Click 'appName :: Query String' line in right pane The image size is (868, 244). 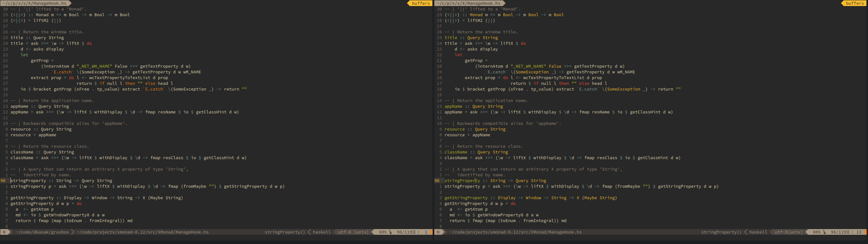coord(473,106)
